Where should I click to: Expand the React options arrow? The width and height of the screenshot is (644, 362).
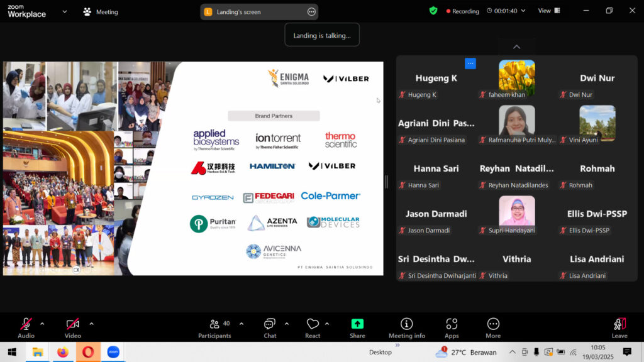pos(327,324)
